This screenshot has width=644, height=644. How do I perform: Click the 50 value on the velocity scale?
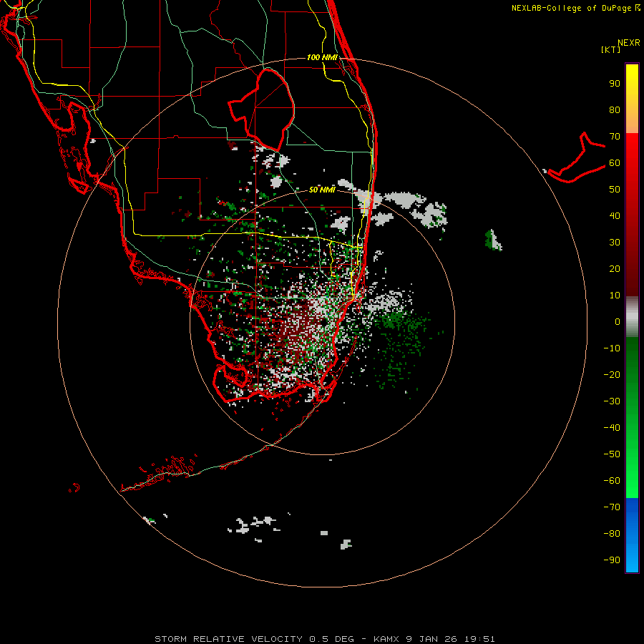coord(615,190)
